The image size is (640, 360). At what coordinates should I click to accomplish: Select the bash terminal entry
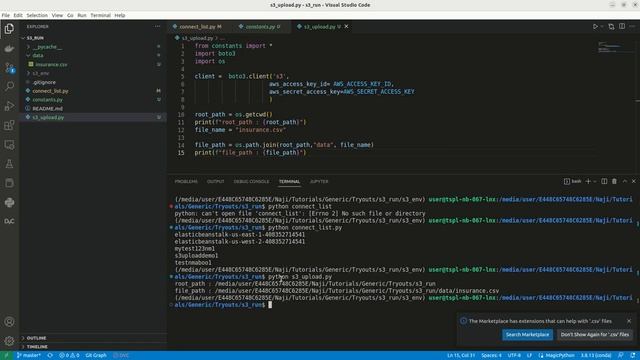pyautogui.click(x=573, y=181)
